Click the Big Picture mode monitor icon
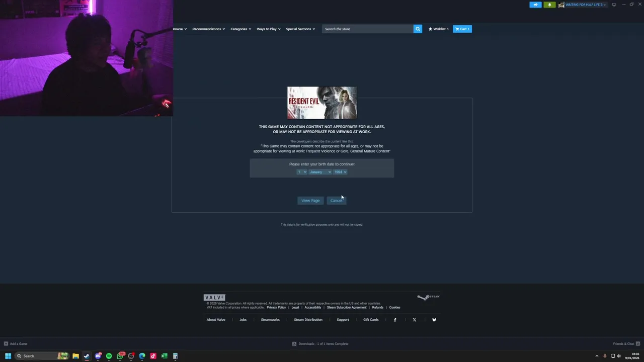Image resolution: width=644 pixels, height=362 pixels. (614, 5)
